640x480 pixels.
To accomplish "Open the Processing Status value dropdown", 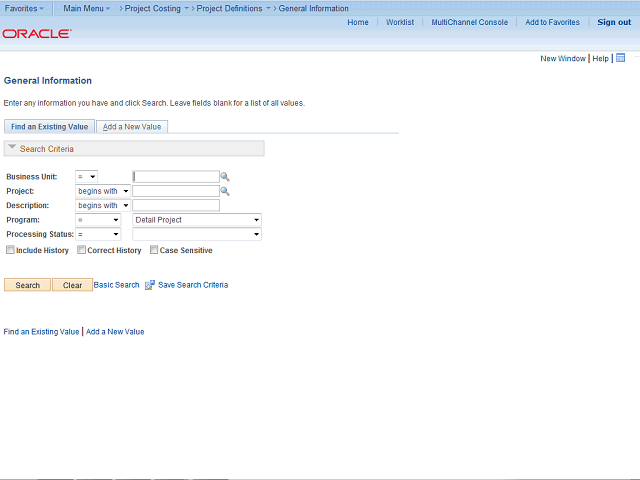I will (x=197, y=234).
